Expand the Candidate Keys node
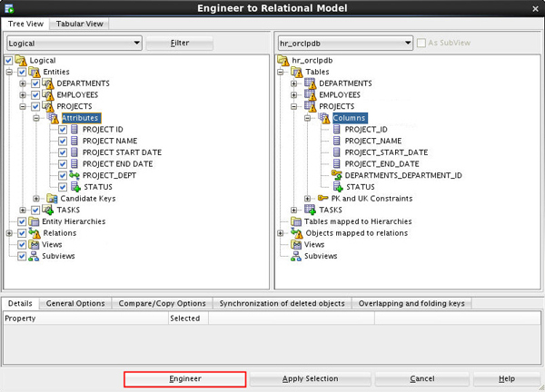Viewport: 545px width, 392px height. (x=36, y=199)
